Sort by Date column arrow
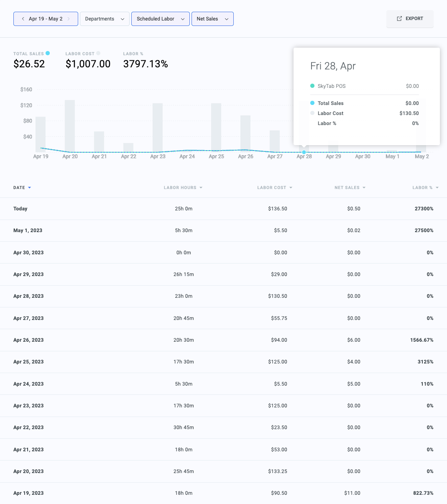Screen dimensions: 447x504 point(30,188)
